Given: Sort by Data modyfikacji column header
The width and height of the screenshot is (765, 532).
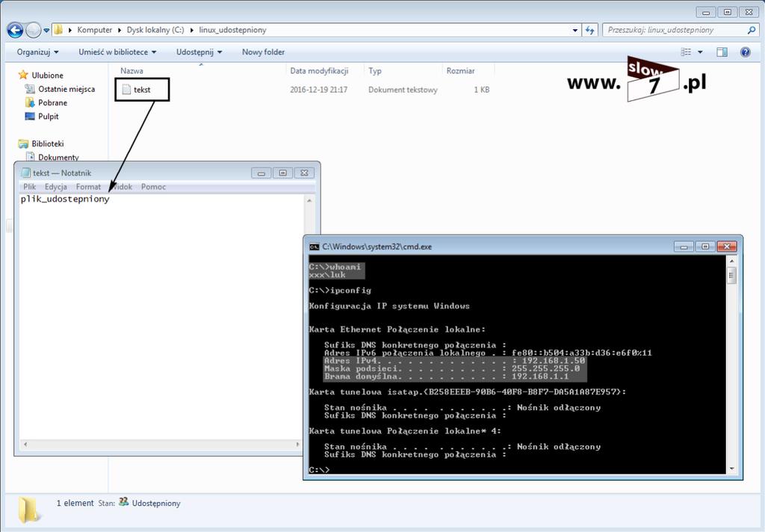Looking at the screenshot, I should tap(319, 71).
